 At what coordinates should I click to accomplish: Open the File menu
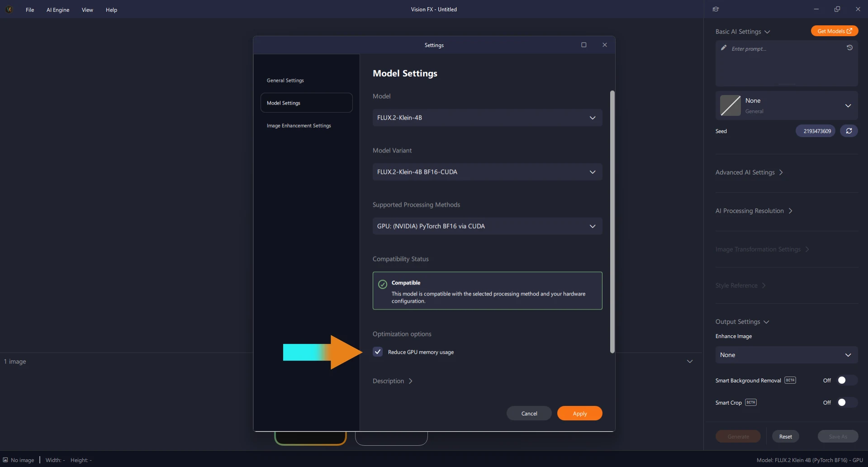coord(30,10)
